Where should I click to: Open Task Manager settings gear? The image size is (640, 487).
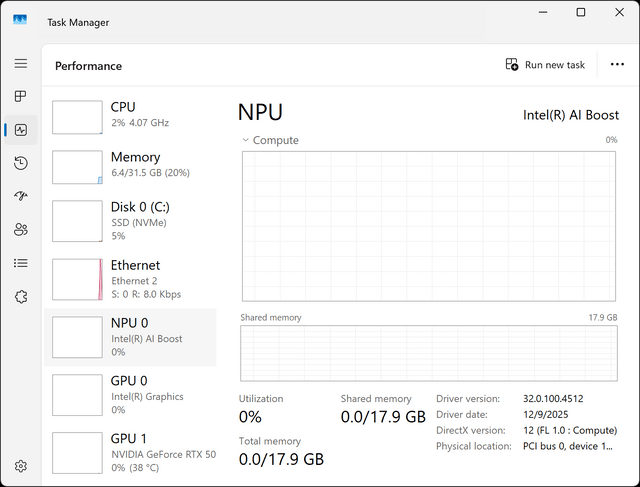click(x=21, y=466)
